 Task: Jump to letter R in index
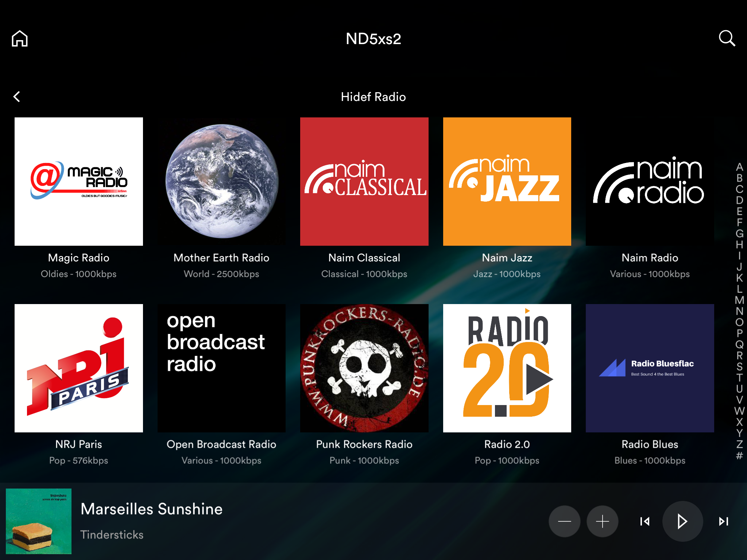739,355
